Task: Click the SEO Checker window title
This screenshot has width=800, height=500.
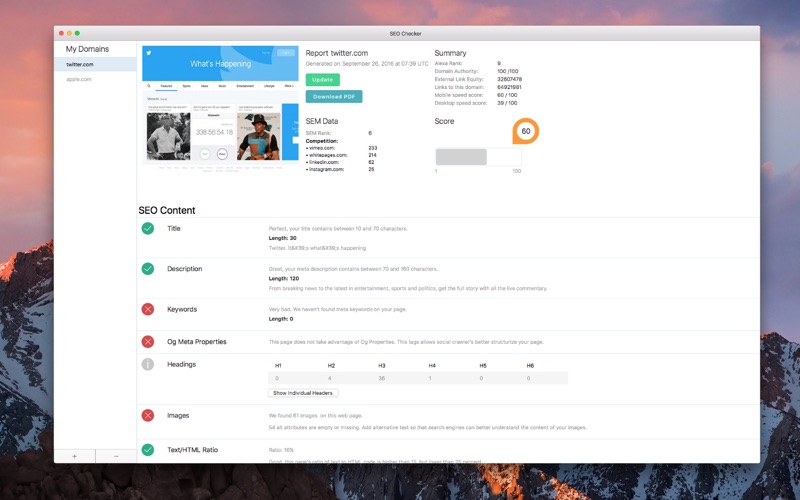Action: pos(406,34)
